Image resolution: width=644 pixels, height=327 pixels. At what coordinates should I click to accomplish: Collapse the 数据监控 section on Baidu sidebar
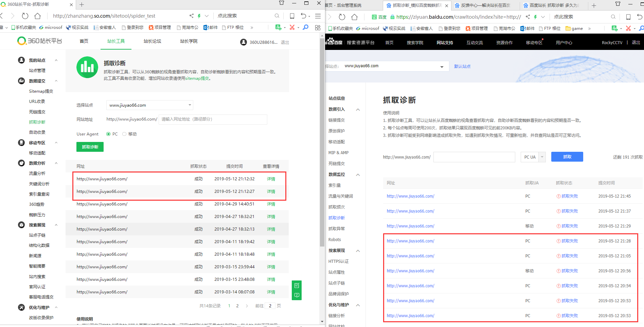[x=358, y=175]
